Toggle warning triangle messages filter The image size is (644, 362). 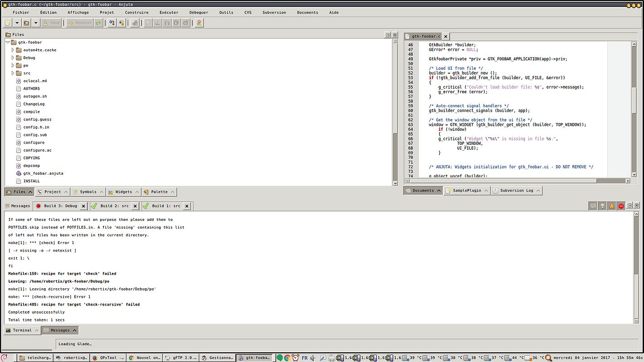coord(612,206)
